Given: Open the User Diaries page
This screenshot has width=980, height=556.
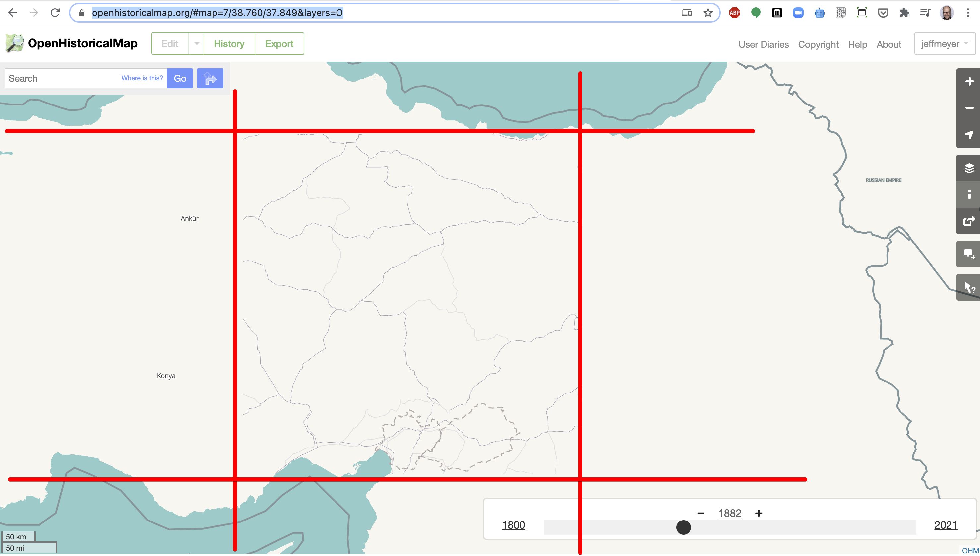Looking at the screenshot, I should pyautogui.click(x=763, y=44).
